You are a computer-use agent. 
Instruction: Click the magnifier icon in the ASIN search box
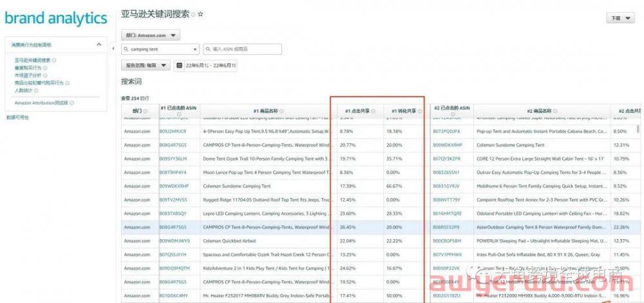tap(208, 50)
